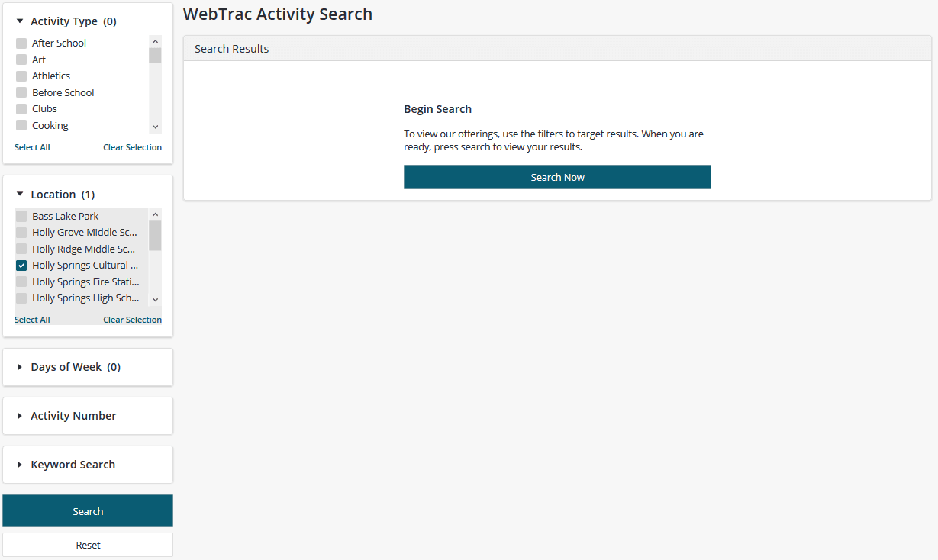Check the After School activity type
This screenshot has height=560, width=938.
(21, 43)
